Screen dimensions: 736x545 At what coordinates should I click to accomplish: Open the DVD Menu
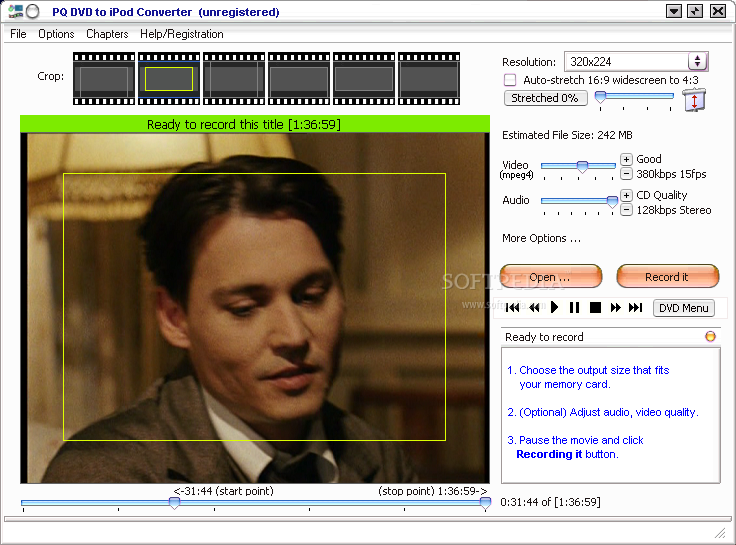683,308
